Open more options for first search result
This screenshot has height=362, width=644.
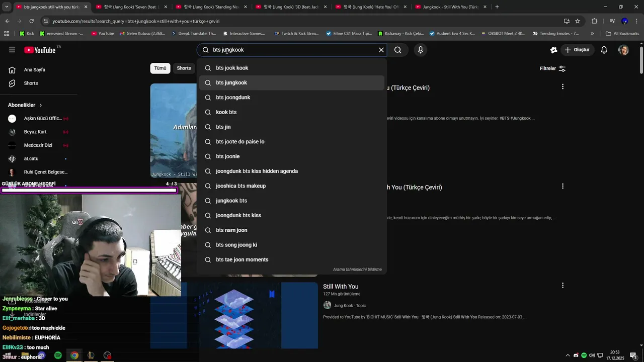(562, 86)
